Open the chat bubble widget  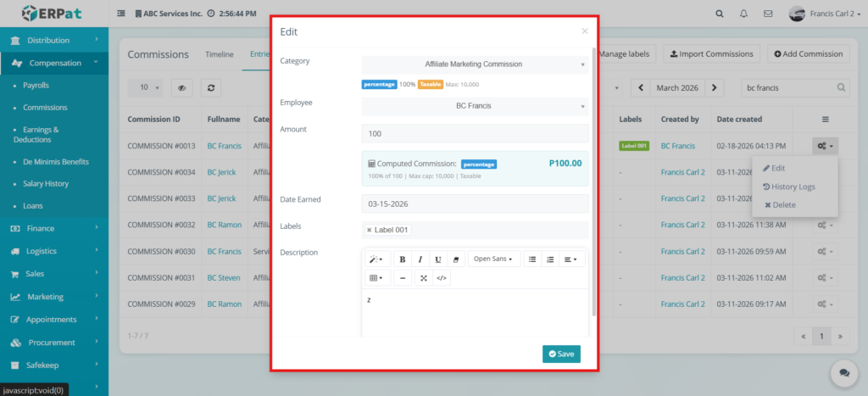point(844,373)
